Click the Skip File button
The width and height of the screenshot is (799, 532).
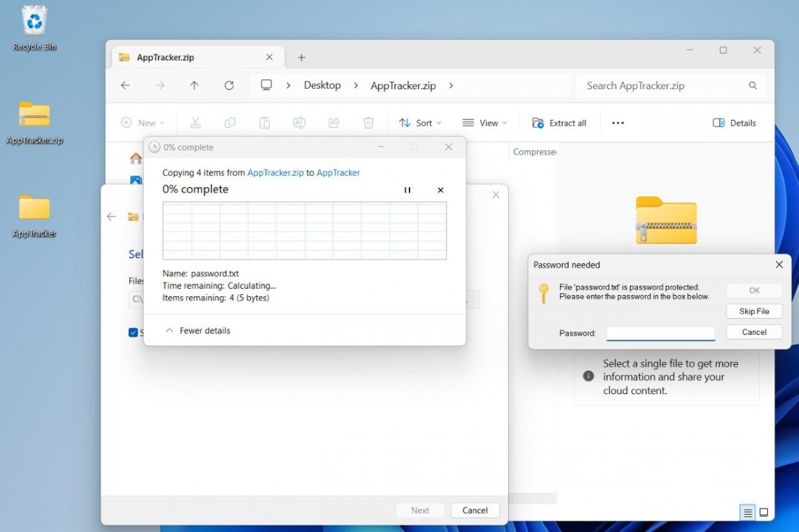[754, 311]
